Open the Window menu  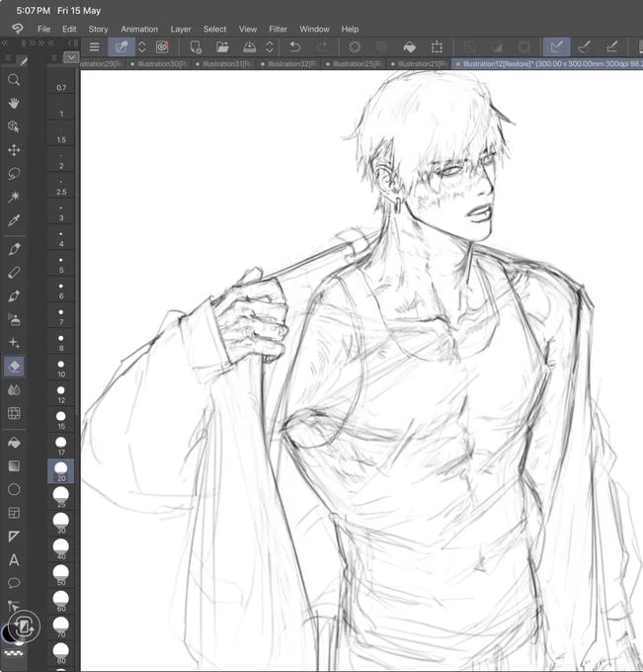point(314,29)
